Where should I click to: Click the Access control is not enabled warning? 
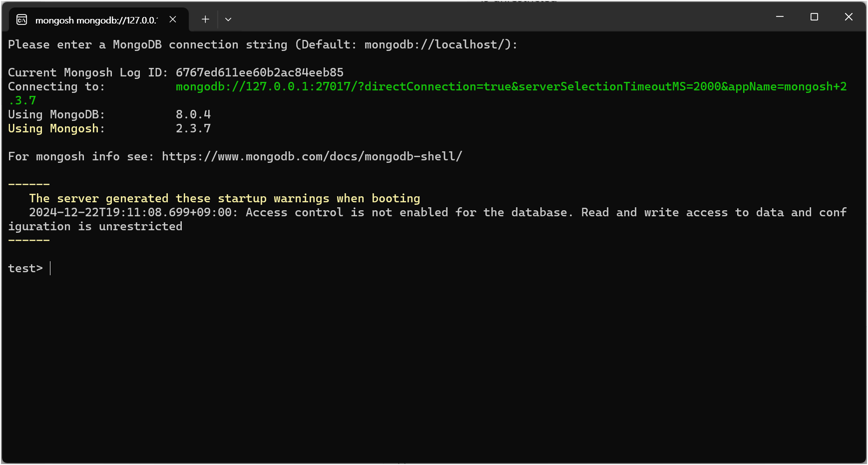428,219
